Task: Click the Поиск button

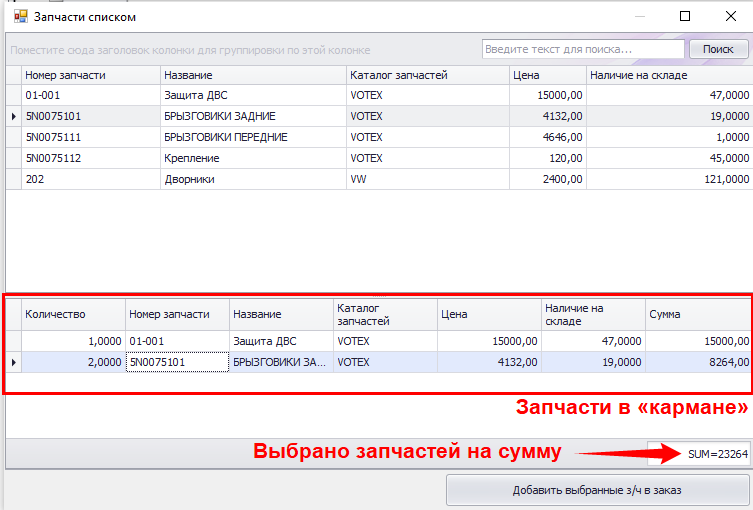Action: [x=718, y=49]
